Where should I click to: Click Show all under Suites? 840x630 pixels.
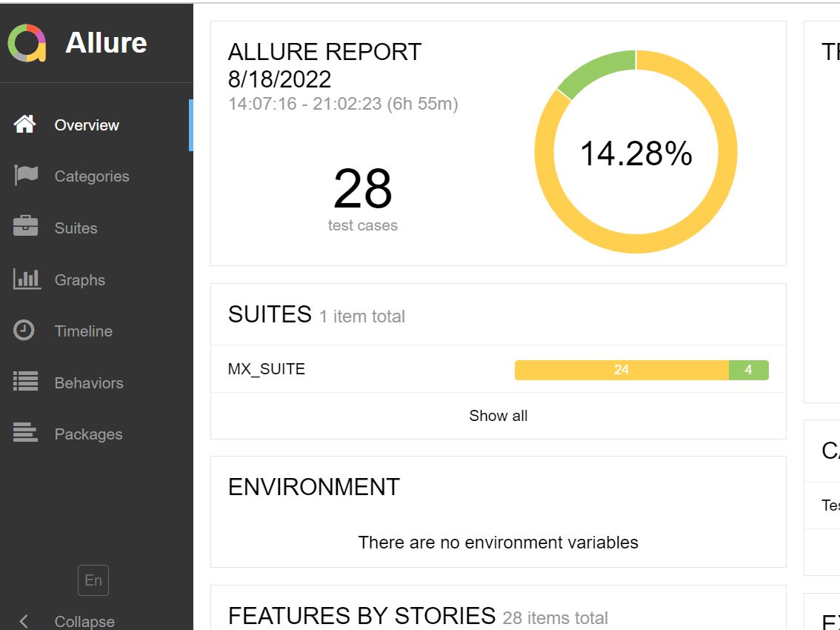point(499,416)
